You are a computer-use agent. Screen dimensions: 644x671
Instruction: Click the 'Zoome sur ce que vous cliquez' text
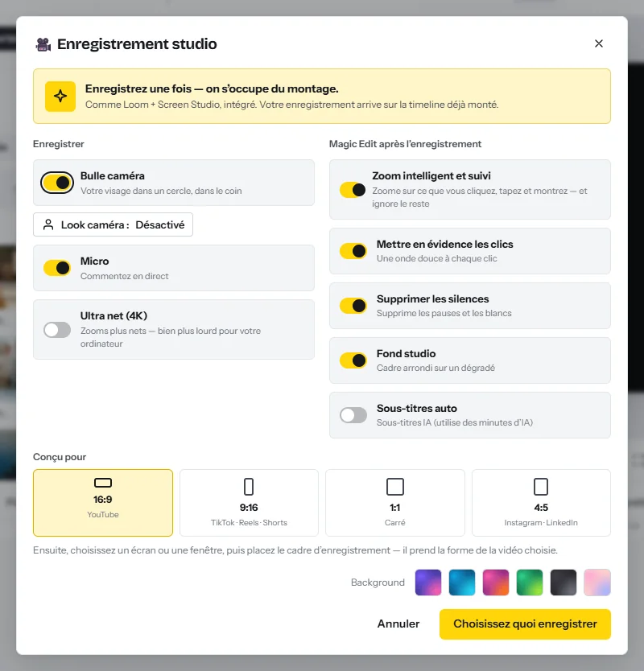coord(480,197)
